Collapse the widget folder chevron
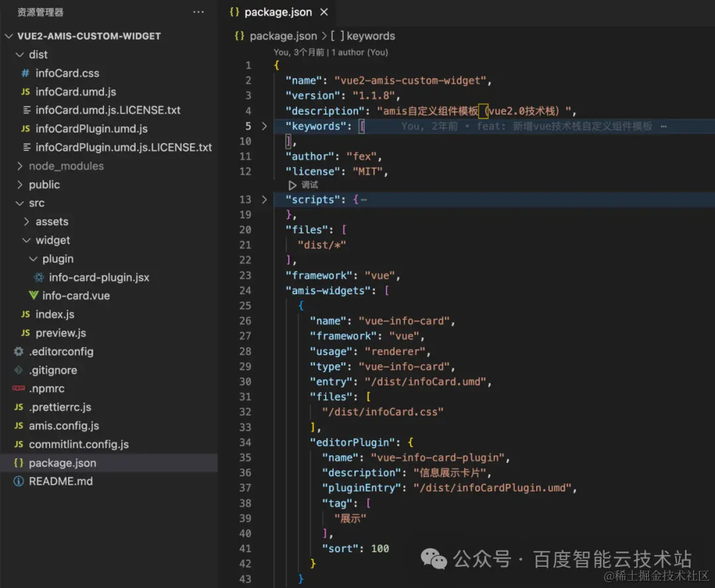The width and height of the screenshot is (715, 588). pos(26,240)
